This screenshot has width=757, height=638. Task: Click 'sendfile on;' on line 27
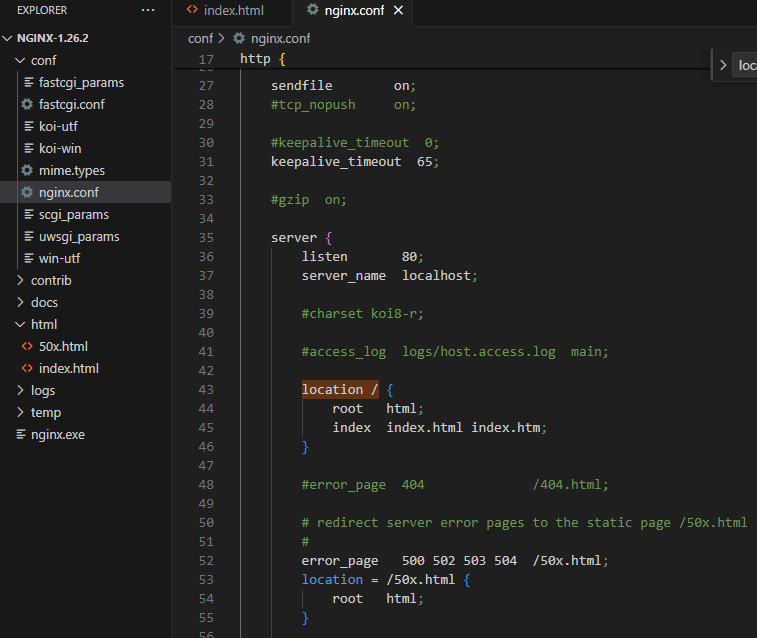343,86
